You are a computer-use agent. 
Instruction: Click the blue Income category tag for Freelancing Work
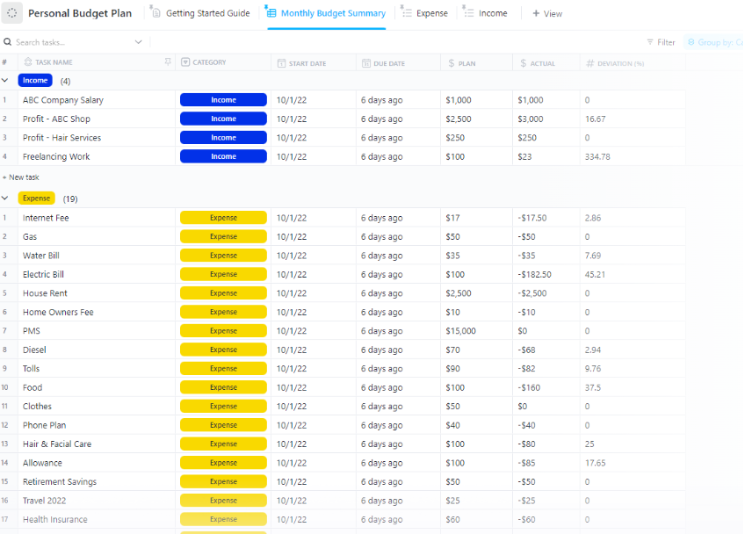pos(223,157)
